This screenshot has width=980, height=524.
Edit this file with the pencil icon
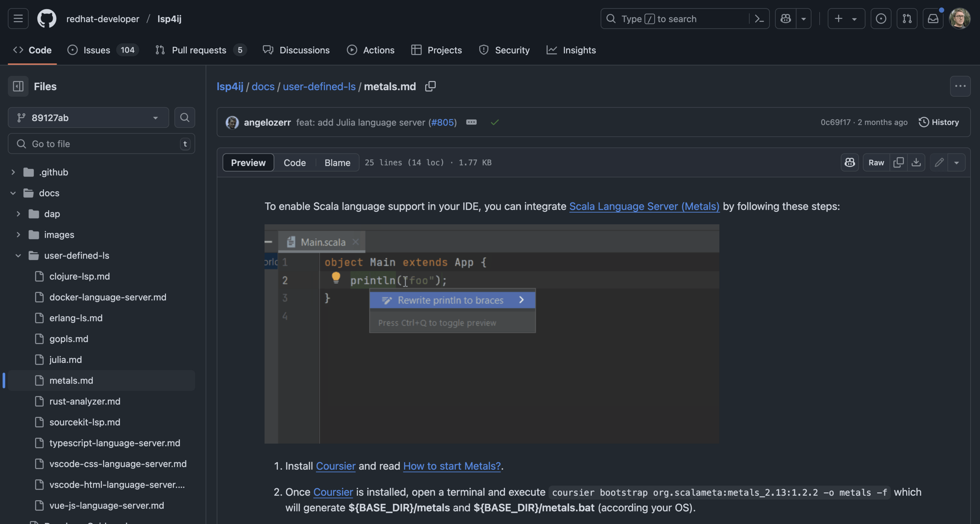click(x=939, y=162)
